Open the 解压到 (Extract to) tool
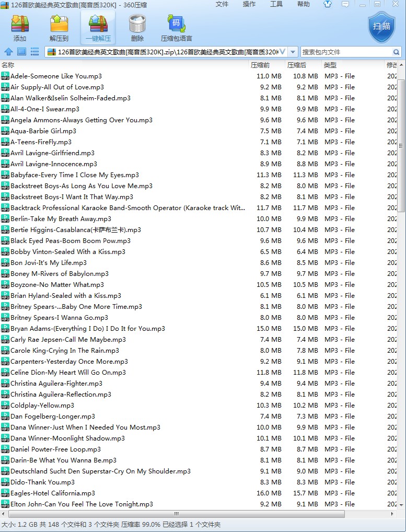Screen dimensions: 406x532 click(x=59, y=28)
